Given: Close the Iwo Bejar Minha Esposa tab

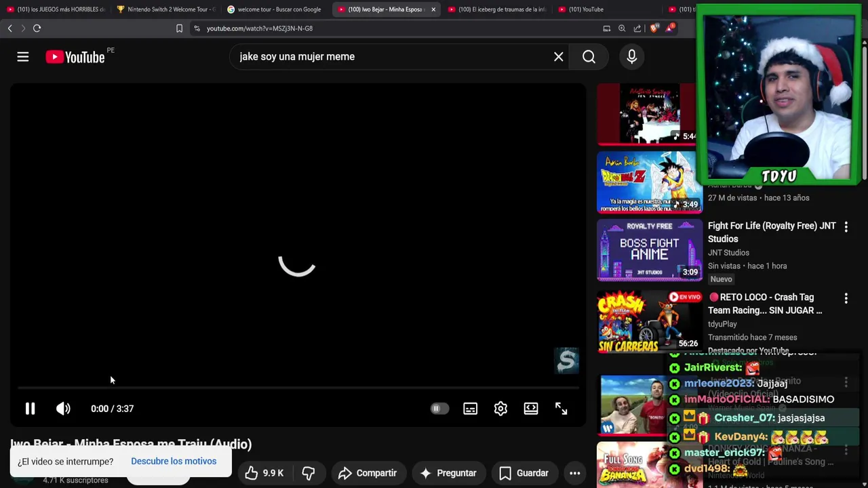Looking at the screenshot, I should tap(433, 9).
